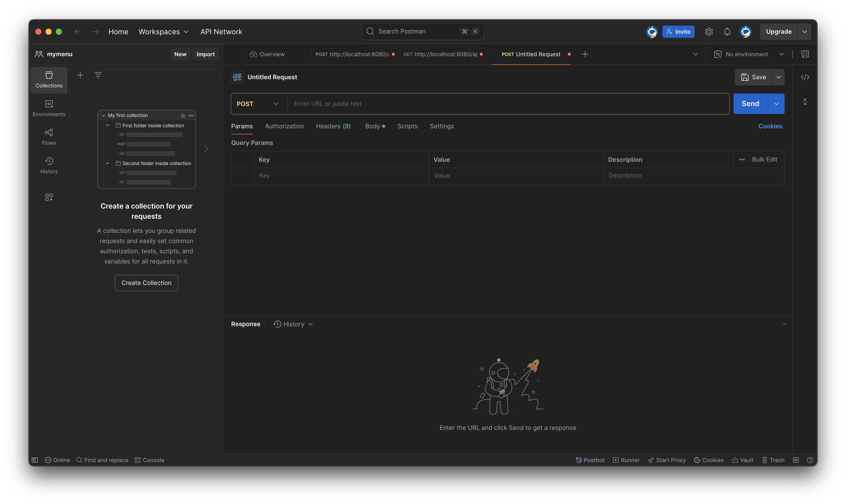Click the Create Collection button
Viewport: 846px width, 504px height.
[x=146, y=283]
